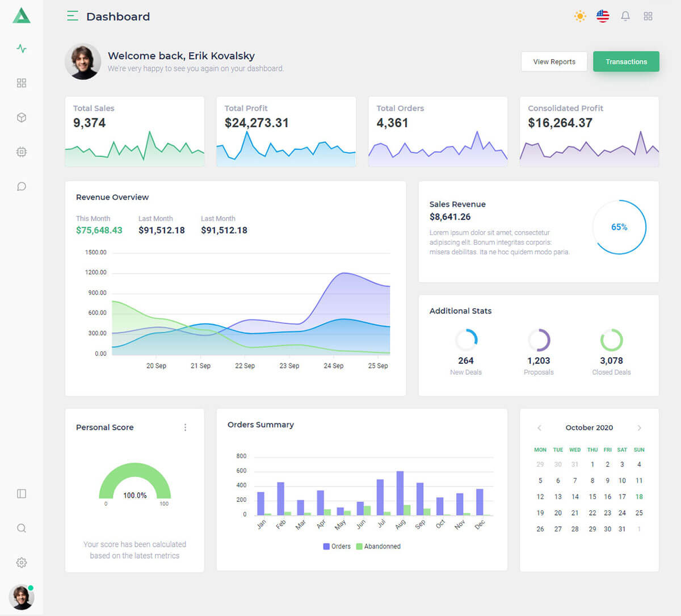This screenshot has height=616, width=681.
Task: Open the Personal Score three-dot menu
Action: 185,428
